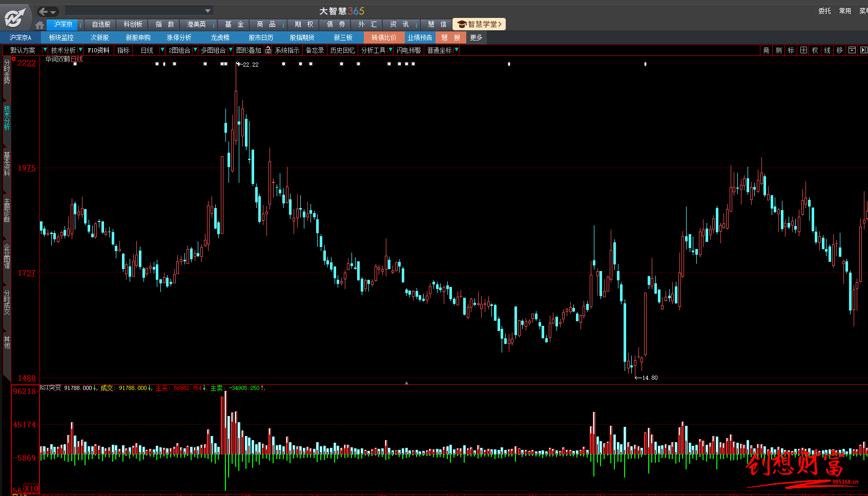The height and width of the screenshot is (496, 868).
Task: Click the panel splitter triangle handle
Action: (406, 382)
